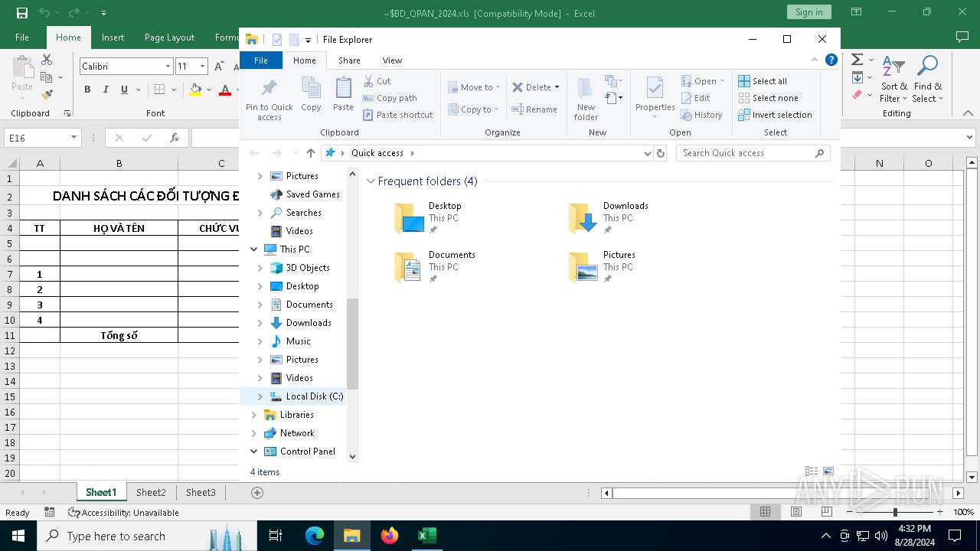Expand the Libraries tree node
980x551 pixels.
tap(253, 415)
